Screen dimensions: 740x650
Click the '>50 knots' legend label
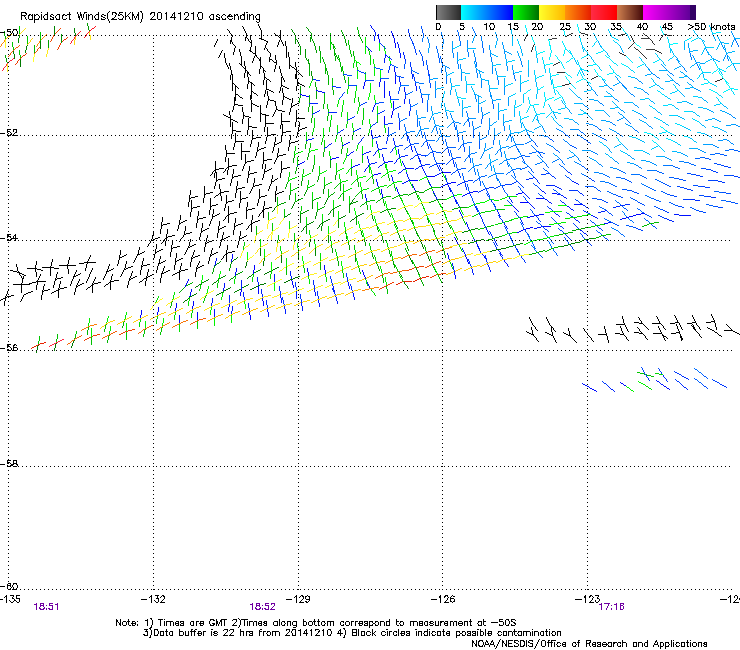click(x=711, y=27)
